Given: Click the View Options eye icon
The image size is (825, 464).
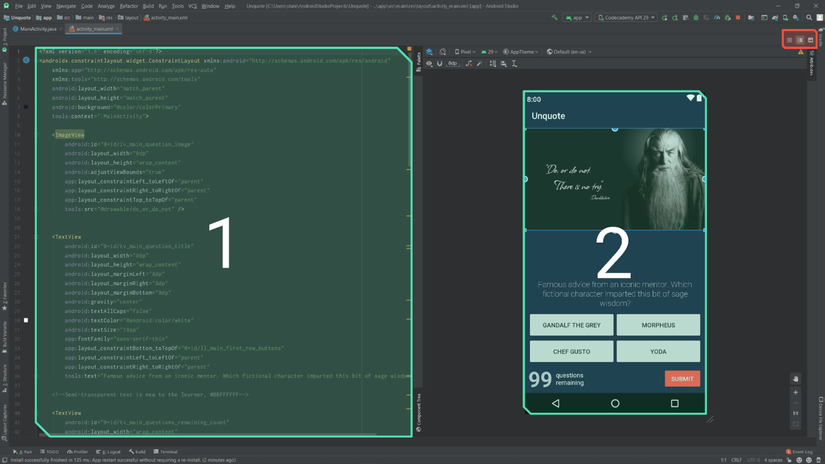Looking at the screenshot, I should (429, 64).
